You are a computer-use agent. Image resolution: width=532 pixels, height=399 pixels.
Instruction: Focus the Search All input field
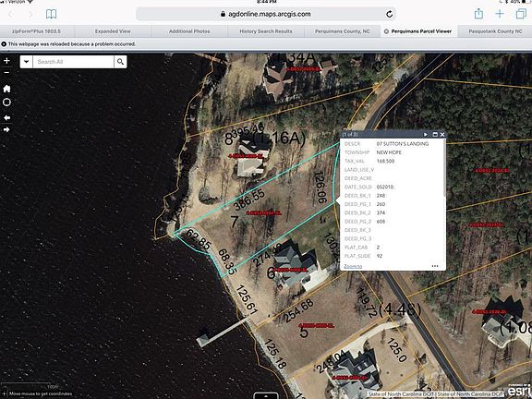73,62
